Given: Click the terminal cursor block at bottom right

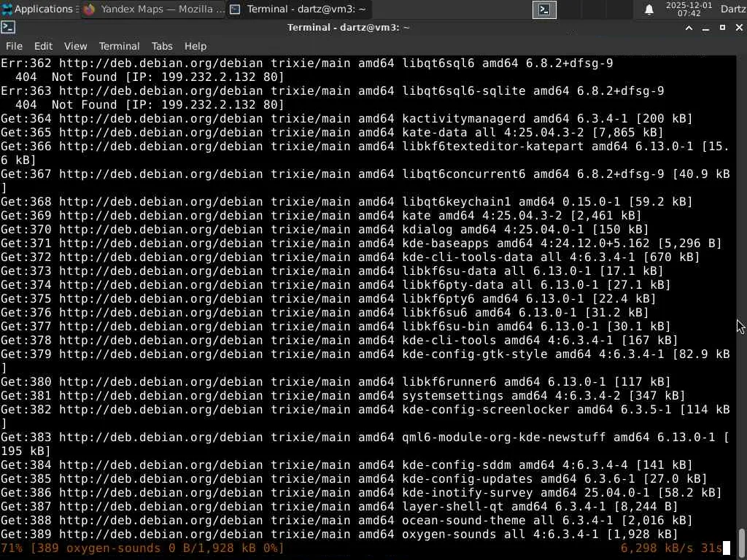Looking at the screenshot, I should click(727, 548).
